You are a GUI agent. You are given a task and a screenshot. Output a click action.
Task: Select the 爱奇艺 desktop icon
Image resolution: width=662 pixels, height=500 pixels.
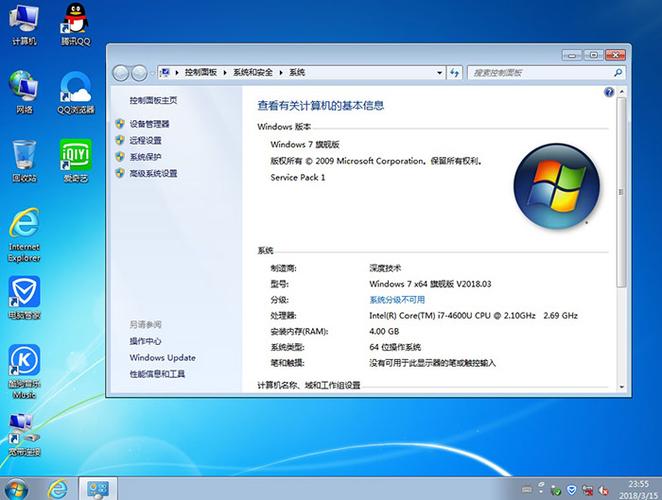point(75,160)
